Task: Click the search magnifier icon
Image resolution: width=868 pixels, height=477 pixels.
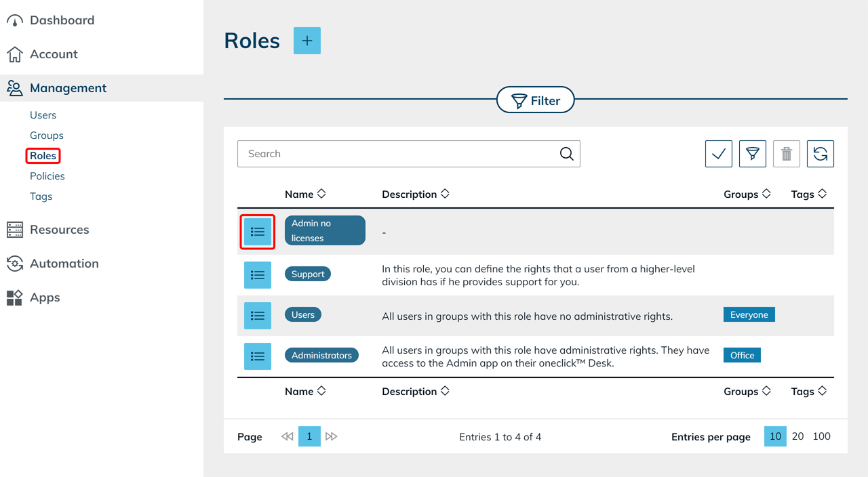Action: point(567,154)
